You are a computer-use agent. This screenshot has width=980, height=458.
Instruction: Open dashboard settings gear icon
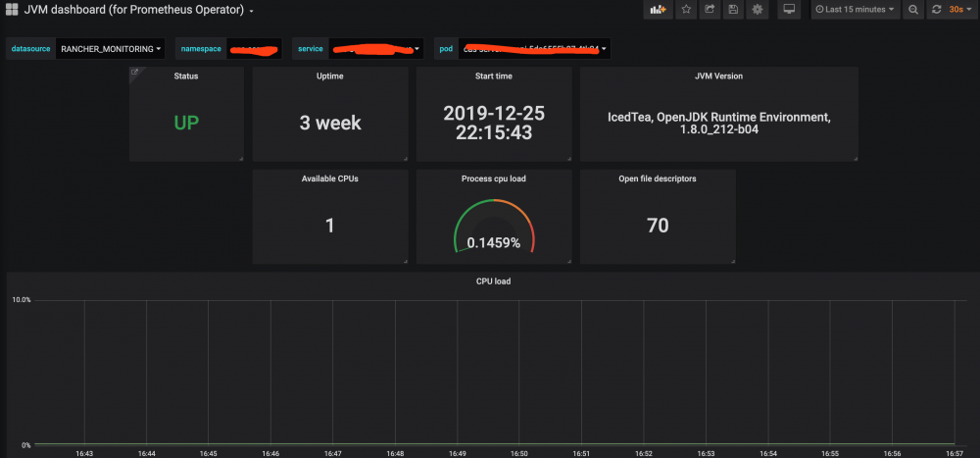point(757,10)
